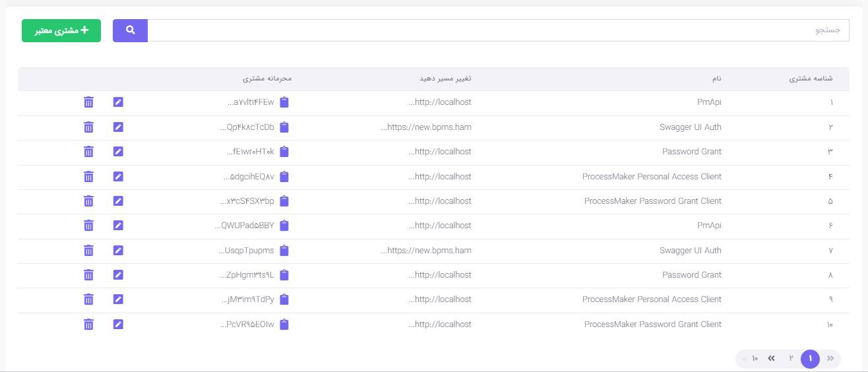Delete the ProcessMaker Personal Access Client, ID 4
Image resolution: width=868 pixels, height=372 pixels.
click(x=88, y=176)
